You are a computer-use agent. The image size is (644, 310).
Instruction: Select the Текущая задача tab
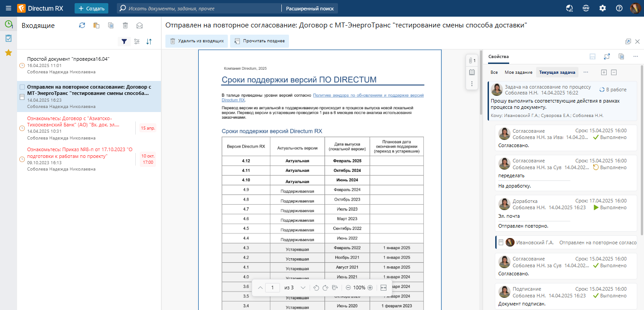click(x=557, y=72)
